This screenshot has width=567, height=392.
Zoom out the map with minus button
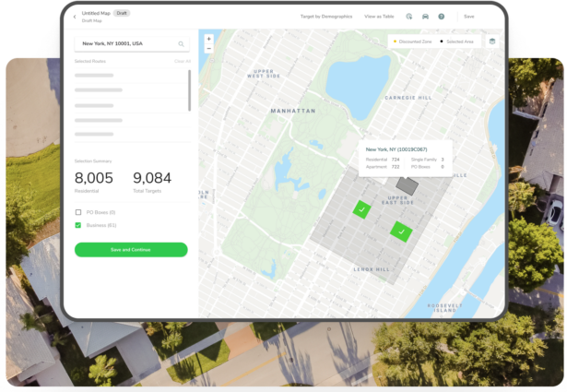(209, 48)
